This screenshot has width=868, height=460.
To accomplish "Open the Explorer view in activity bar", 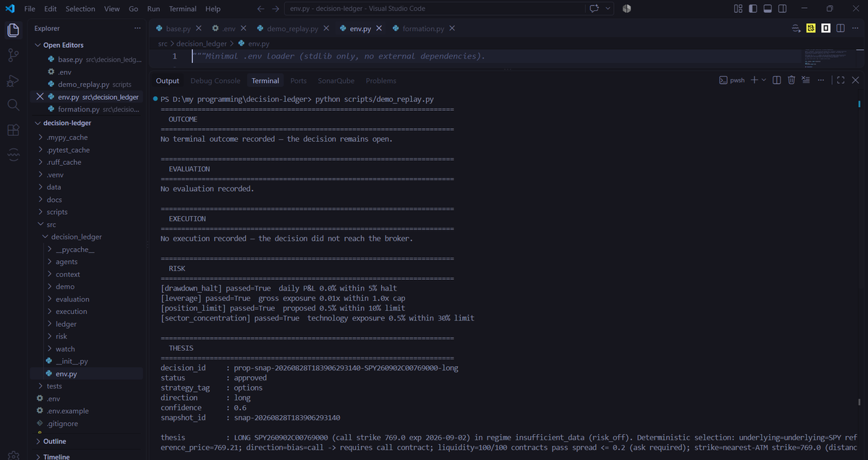I will point(13,30).
